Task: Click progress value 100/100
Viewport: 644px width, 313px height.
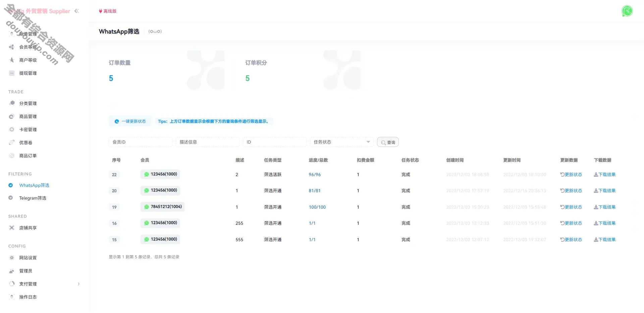Action: pos(317,207)
